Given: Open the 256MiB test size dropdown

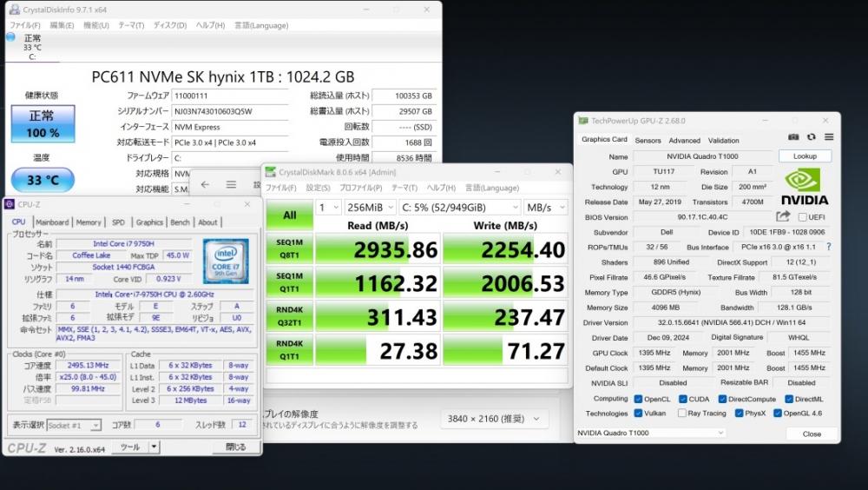Looking at the screenshot, I should click(x=370, y=208).
